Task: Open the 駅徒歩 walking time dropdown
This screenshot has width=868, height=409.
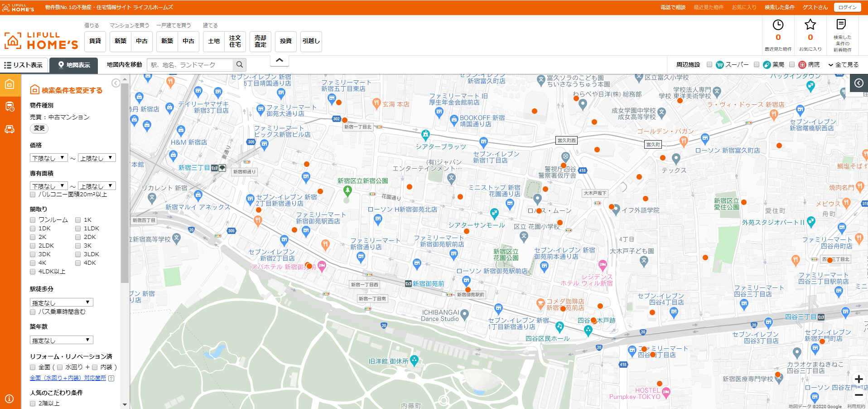Action: (x=61, y=302)
